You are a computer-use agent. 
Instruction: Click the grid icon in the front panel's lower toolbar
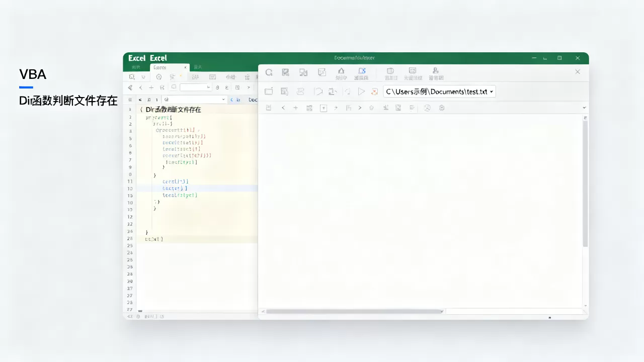[309, 108]
